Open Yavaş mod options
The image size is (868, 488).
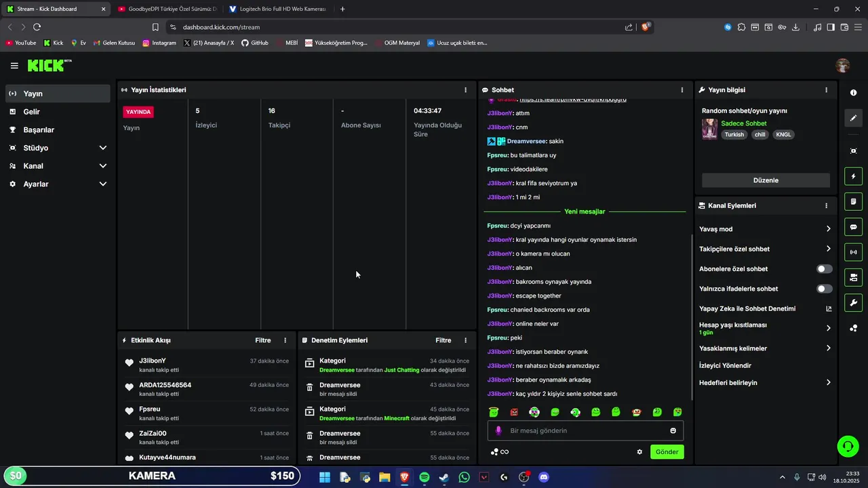pos(765,229)
